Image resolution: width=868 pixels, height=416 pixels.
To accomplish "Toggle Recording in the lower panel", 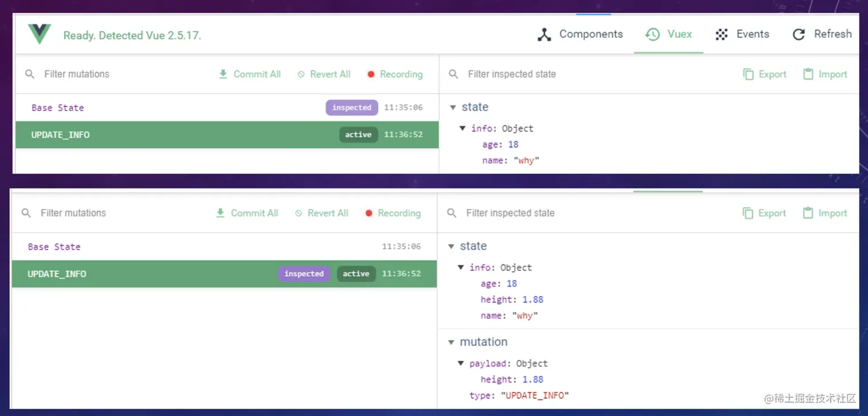I will [x=393, y=213].
